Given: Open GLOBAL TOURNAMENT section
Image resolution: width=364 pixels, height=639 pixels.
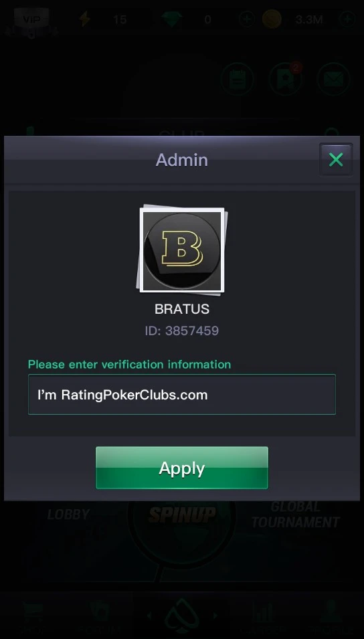Looking at the screenshot, I should pyautogui.click(x=296, y=515).
